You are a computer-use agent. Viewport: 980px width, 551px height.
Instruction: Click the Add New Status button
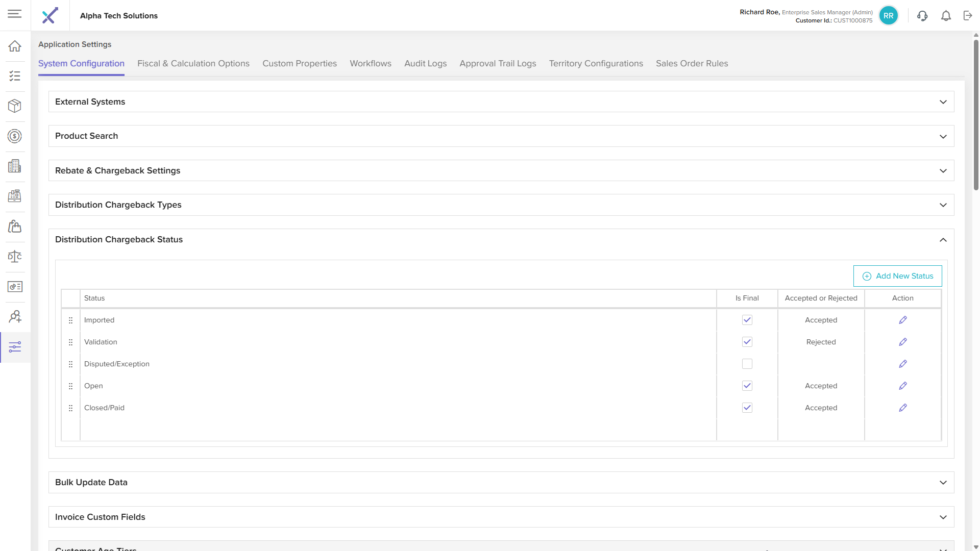(897, 276)
